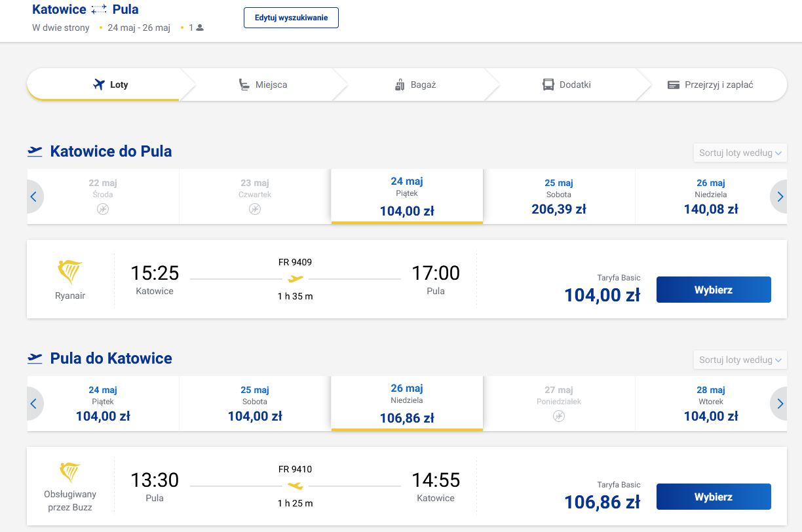Show earlier outbound dates with left arrow

click(x=35, y=197)
